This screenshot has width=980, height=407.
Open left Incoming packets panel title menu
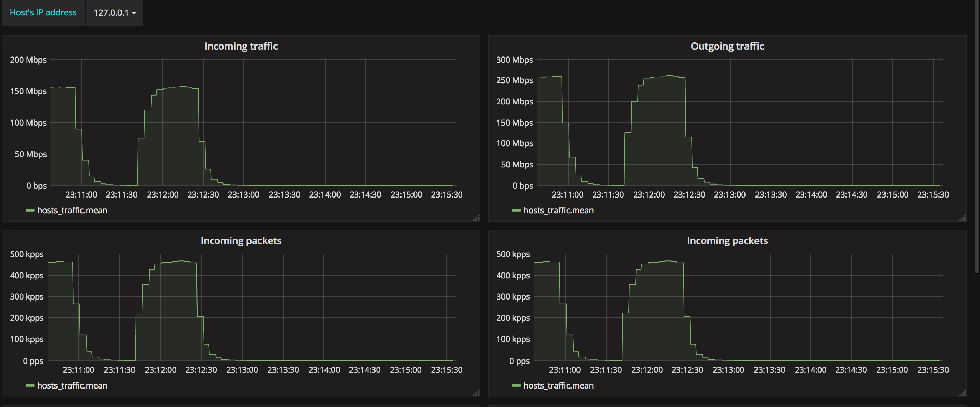coord(241,241)
